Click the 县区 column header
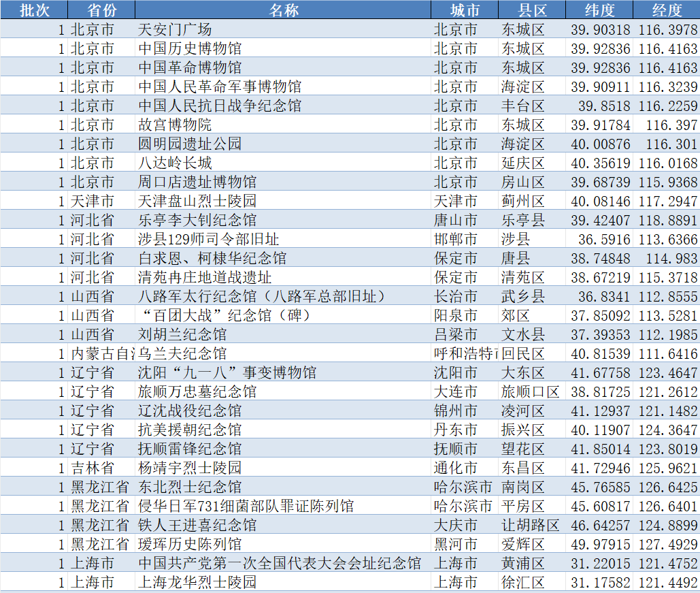 point(532,10)
